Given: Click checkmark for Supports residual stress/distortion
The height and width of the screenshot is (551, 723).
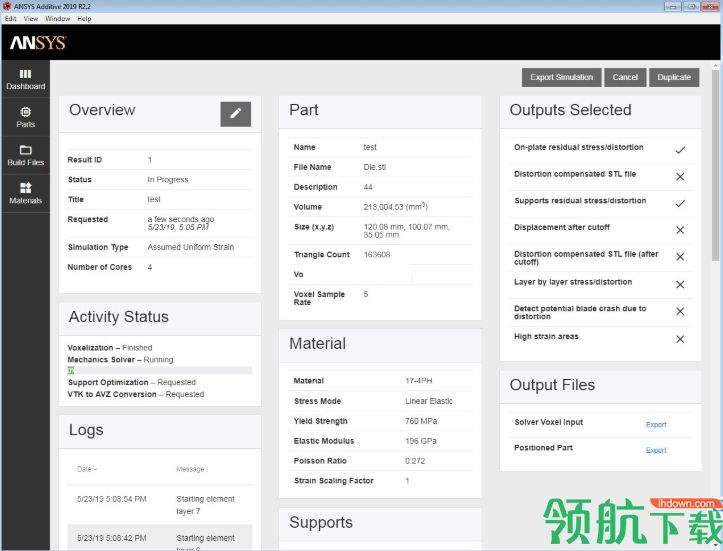Looking at the screenshot, I should [x=680, y=203].
